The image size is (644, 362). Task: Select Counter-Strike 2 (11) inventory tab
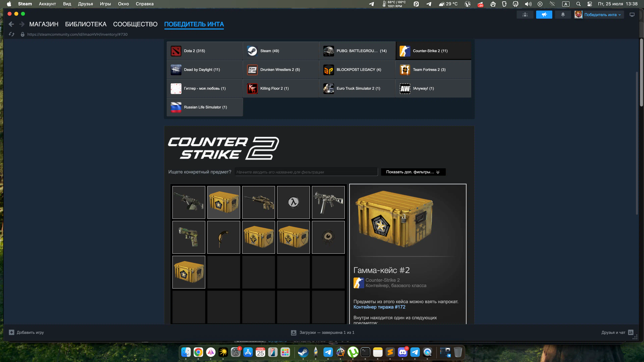433,51
